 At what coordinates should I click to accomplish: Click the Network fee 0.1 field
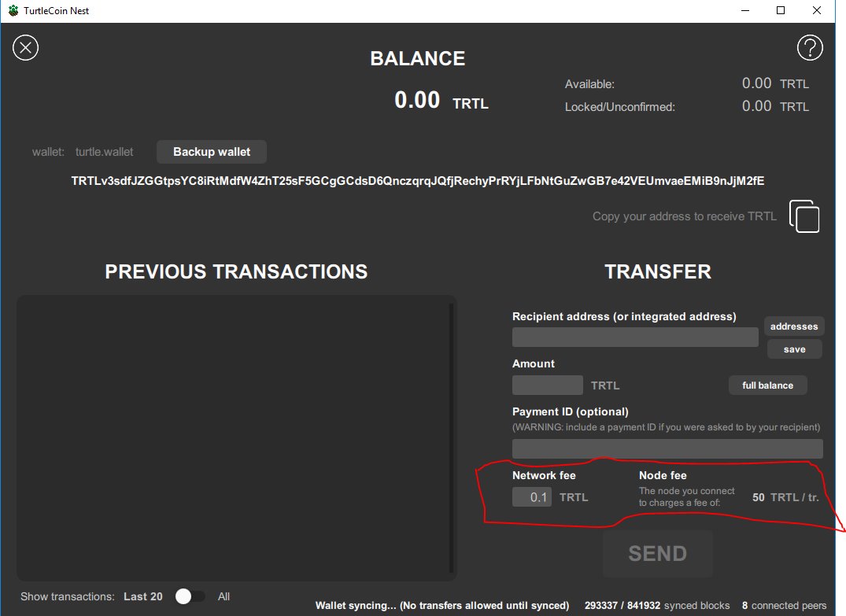point(531,497)
